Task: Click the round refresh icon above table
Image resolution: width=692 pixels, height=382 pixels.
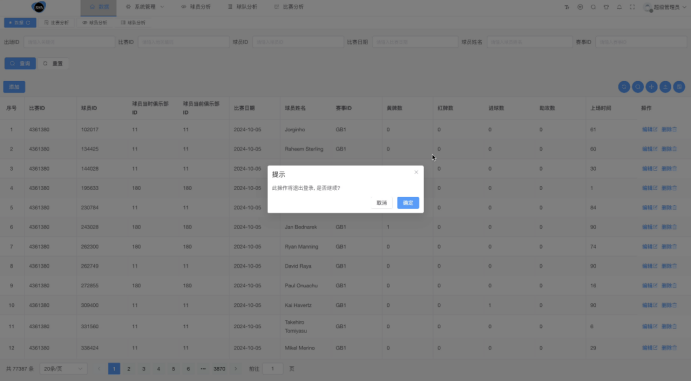Action: [624, 87]
